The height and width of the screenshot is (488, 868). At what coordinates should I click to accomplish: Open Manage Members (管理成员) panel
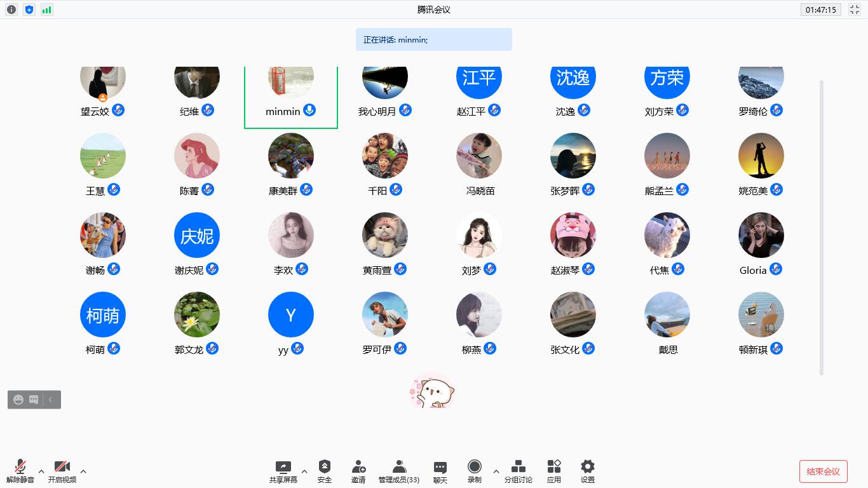pos(398,471)
